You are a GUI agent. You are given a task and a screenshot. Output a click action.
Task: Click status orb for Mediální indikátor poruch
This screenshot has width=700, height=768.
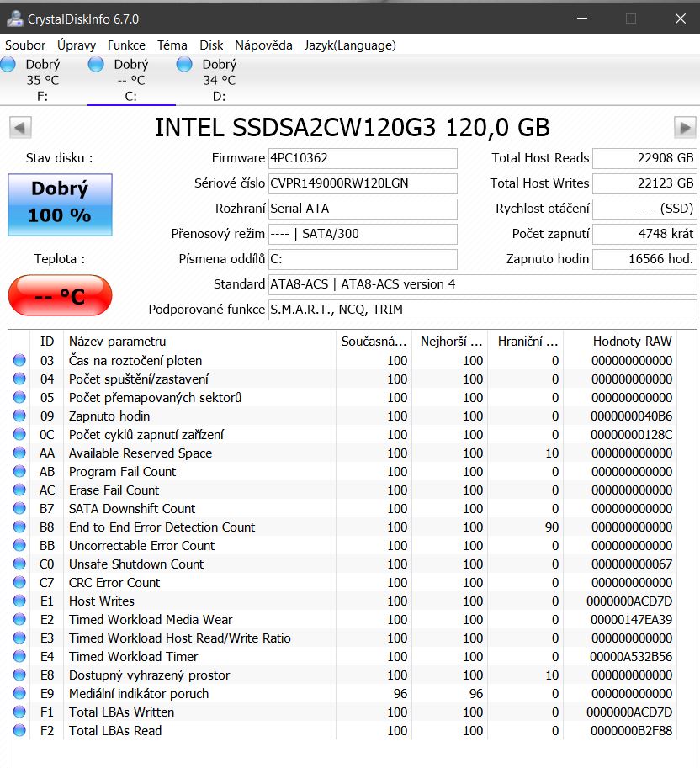pos(19,694)
